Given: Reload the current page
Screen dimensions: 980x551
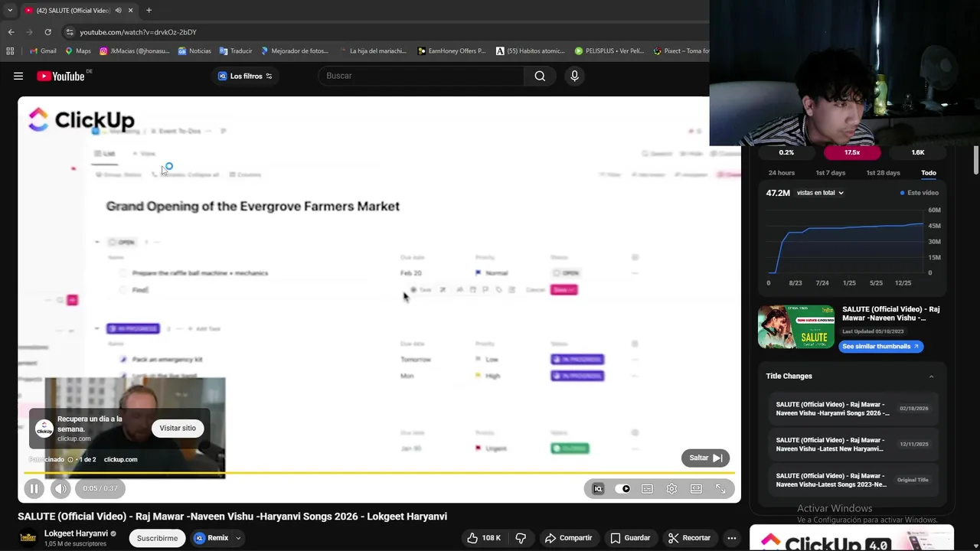Looking at the screenshot, I should [47, 32].
